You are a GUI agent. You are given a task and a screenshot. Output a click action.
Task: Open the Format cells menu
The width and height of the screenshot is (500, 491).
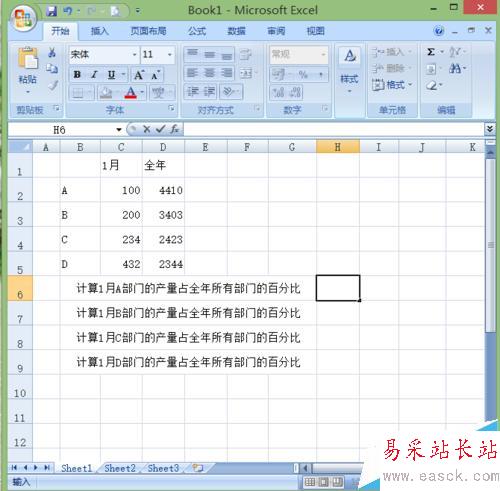tap(392, 85)
